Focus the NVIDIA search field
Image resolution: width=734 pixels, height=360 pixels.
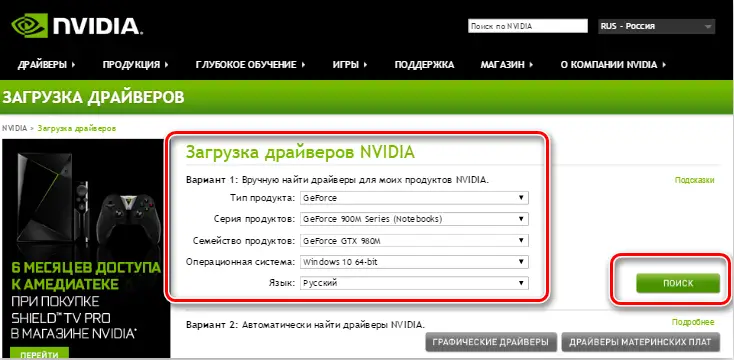528,26
